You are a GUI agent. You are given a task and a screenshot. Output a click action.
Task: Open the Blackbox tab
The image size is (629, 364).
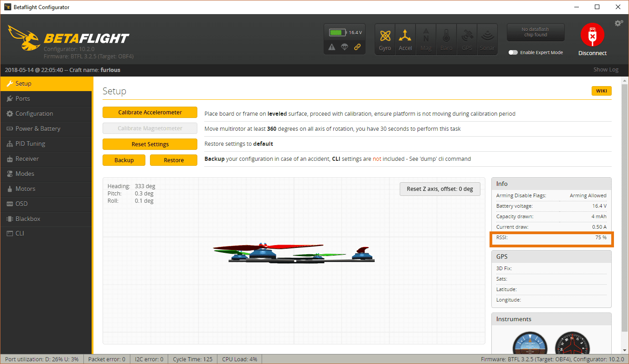46,219
